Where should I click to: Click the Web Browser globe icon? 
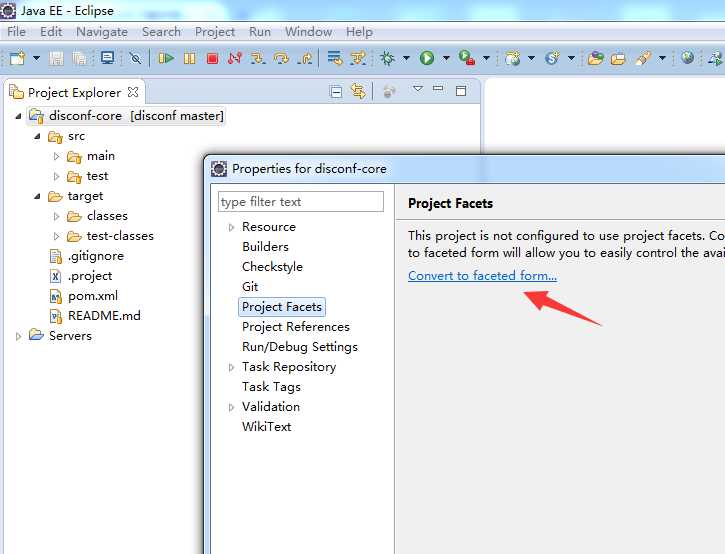tap(688, 58)
